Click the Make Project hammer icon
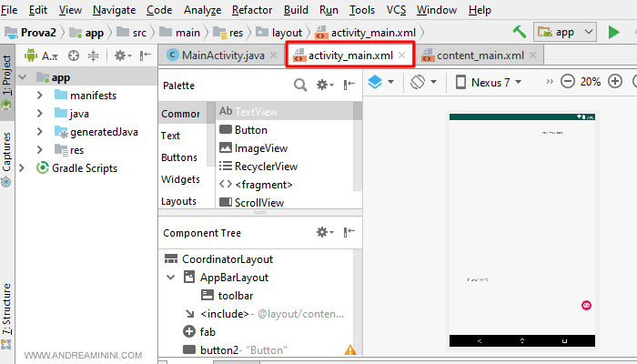Viewport: 637px width, 364px height. tap(520, 32)
